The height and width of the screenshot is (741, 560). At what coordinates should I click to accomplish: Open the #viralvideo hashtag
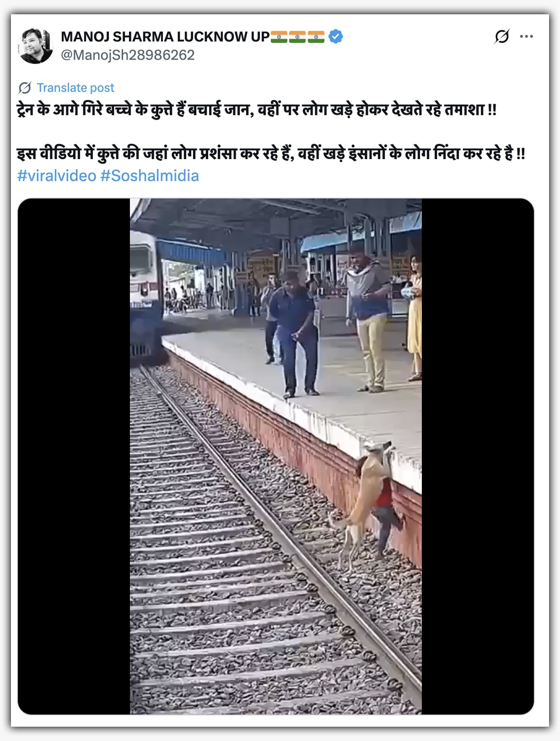point(57,175)
